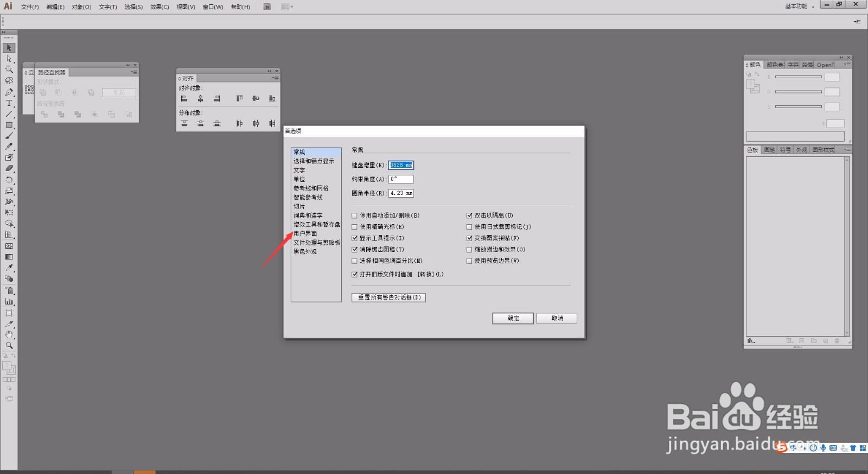Open the 窗口(W) menu
The height and width of the screenshot is (474, 868).
pos(213,7)
